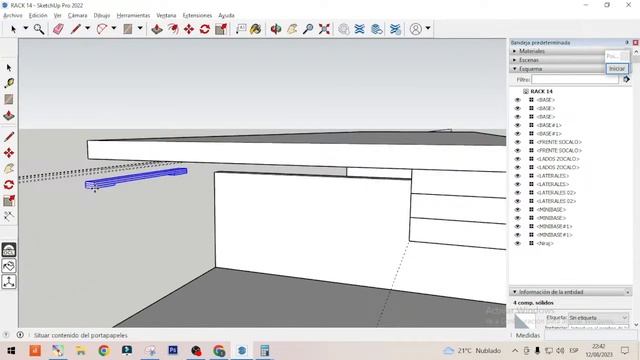Click the Eraser tool icon
The image size is (640, 360).
58,29
